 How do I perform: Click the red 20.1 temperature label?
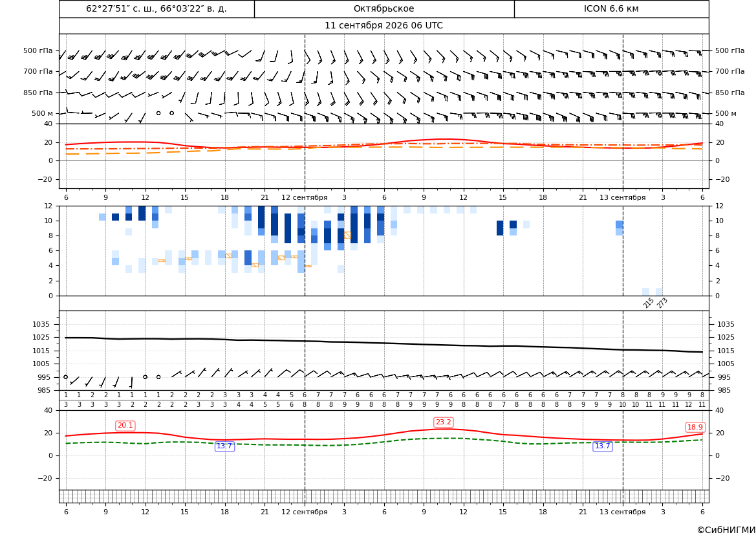(x=125, y=426)
